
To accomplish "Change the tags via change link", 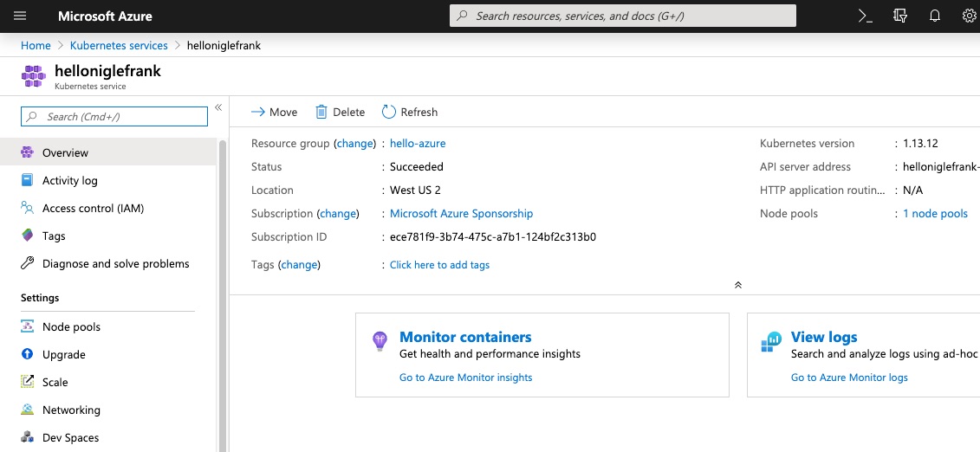I will [x=300, y=265].
